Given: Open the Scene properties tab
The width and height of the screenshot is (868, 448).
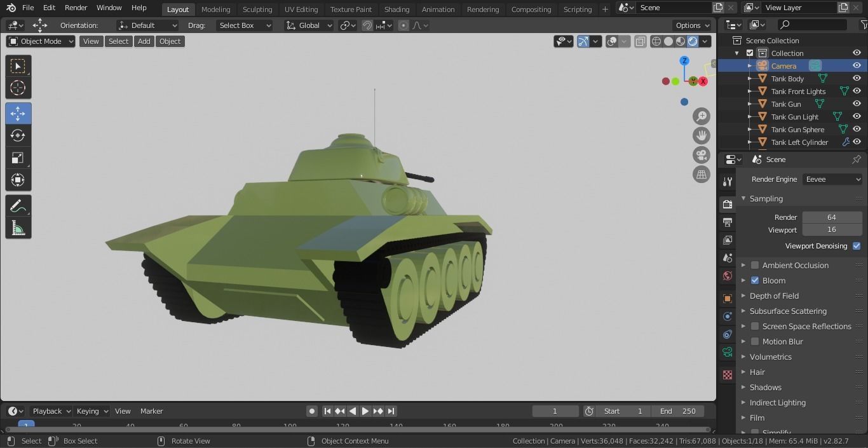Looking at the screenshot, I should pyautogui.click(x=728, y=258).
